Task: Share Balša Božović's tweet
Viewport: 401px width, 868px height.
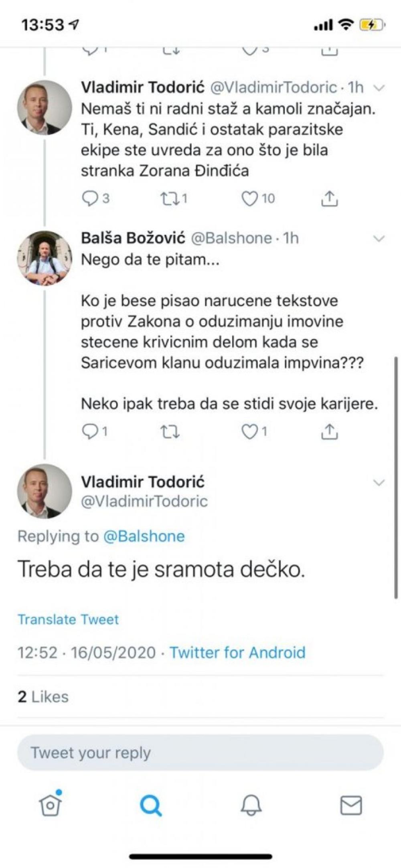Action: coord(329,432)
